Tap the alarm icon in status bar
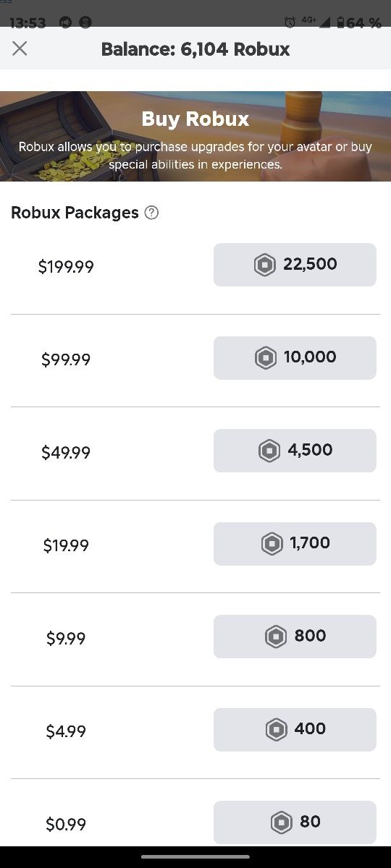This screenshot has width=391, height=868. click(x=290, y=22)
